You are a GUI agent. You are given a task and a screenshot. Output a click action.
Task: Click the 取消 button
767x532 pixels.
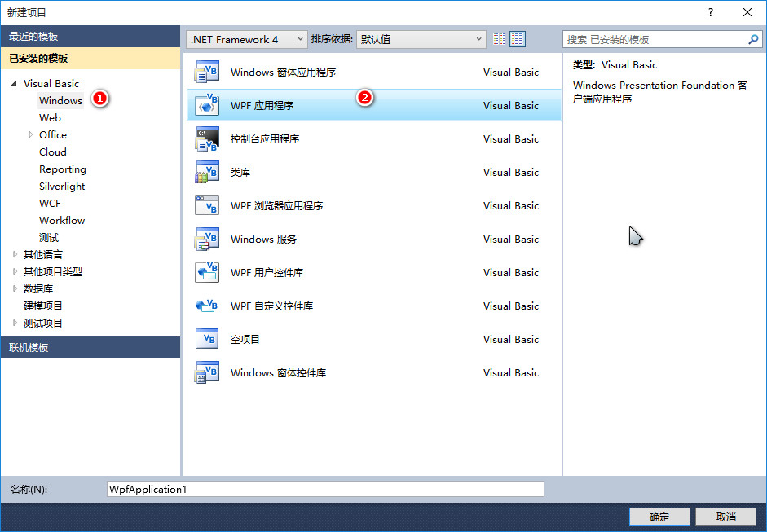[x=726, y=517]
